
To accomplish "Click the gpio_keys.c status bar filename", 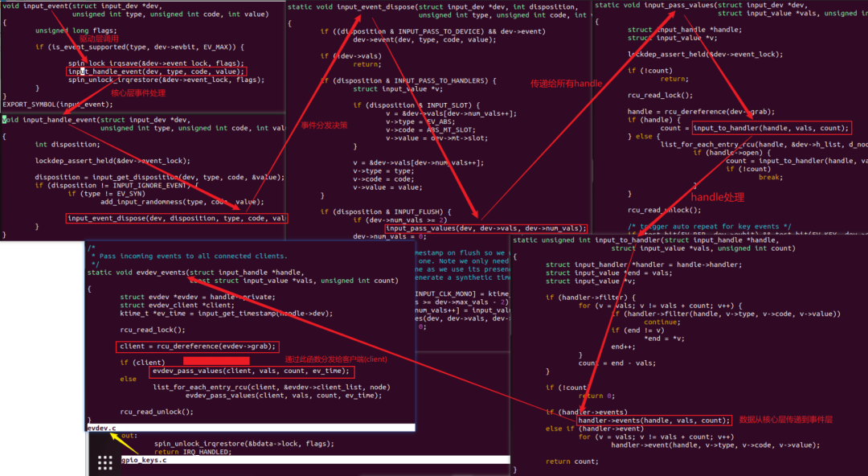I will pyautogui.click(x=144, y=460).
